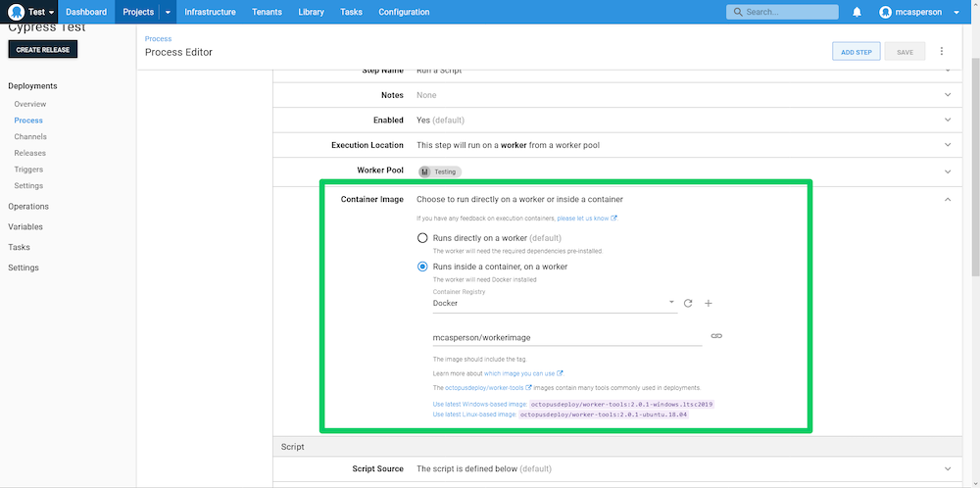Click the Octopus Deploy logo icon
Screen dimensions: 980x488
coord(17,12)
